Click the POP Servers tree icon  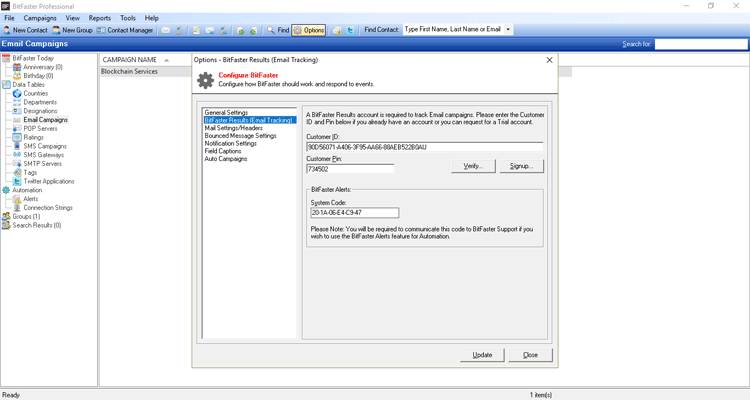pyautogui.click(x=17, y=129)
